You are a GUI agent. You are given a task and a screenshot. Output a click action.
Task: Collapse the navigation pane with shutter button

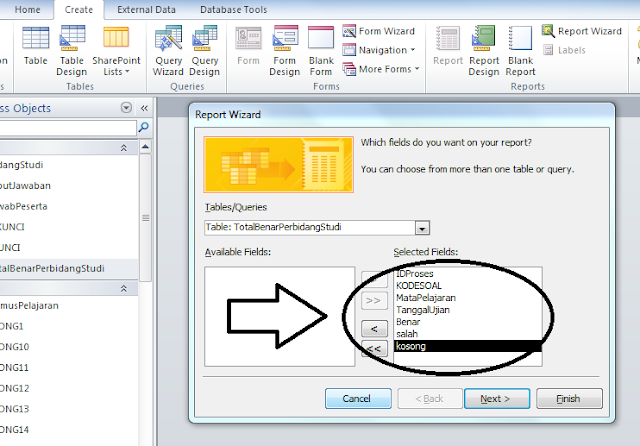144,108
